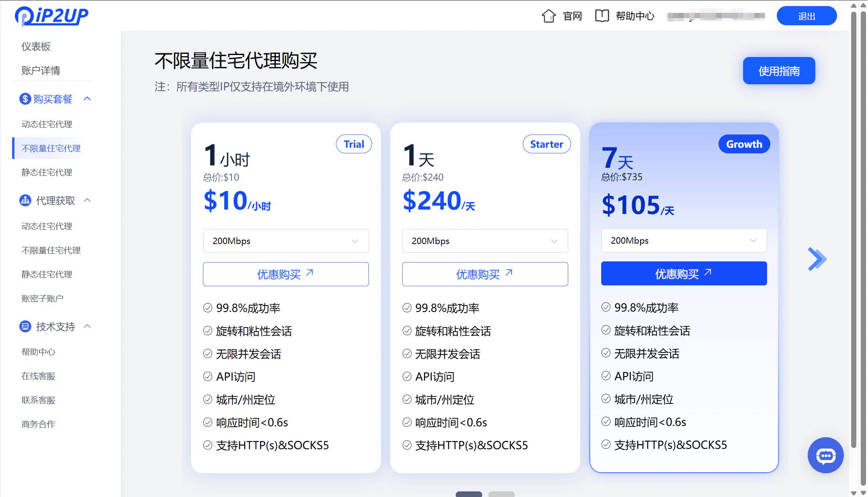
Task: Click the second pagination dot below the plans
Action: [x=502, y=495]
